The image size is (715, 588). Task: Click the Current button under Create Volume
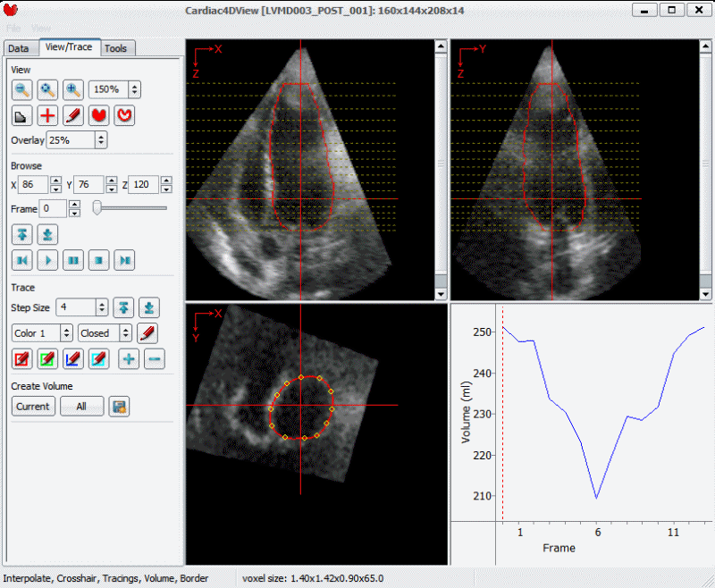[33, 407]
